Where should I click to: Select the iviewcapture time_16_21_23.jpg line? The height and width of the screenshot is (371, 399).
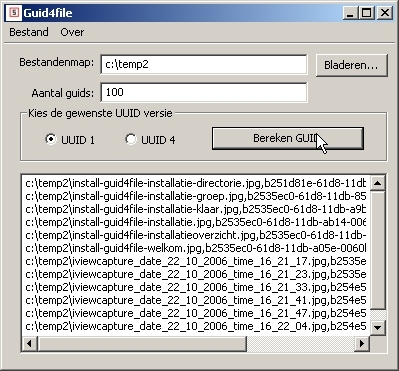click(196, 274)
